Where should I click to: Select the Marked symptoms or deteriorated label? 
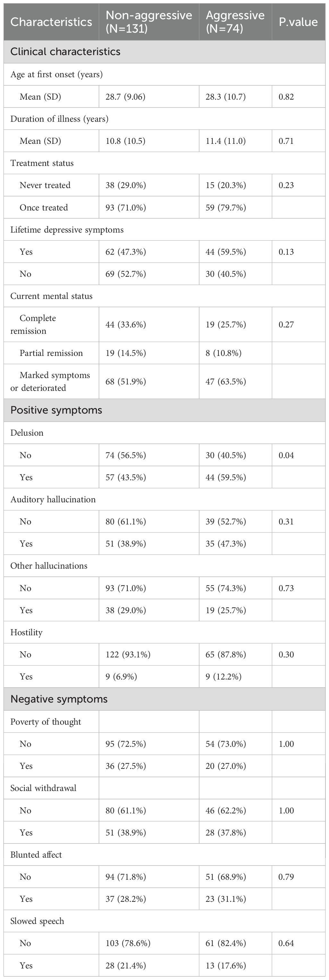[50, 382]
